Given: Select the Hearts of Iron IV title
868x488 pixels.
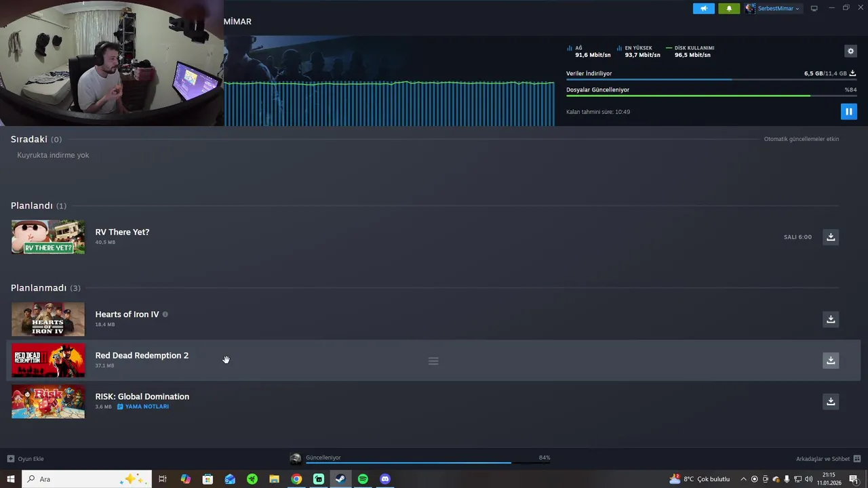Looking at the screenshot, I should (127, 314).
